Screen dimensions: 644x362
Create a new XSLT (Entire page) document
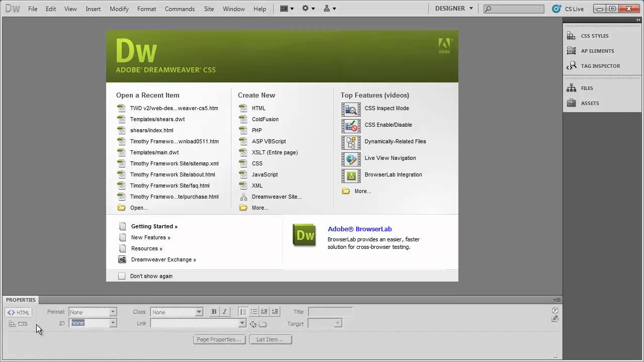275,152
